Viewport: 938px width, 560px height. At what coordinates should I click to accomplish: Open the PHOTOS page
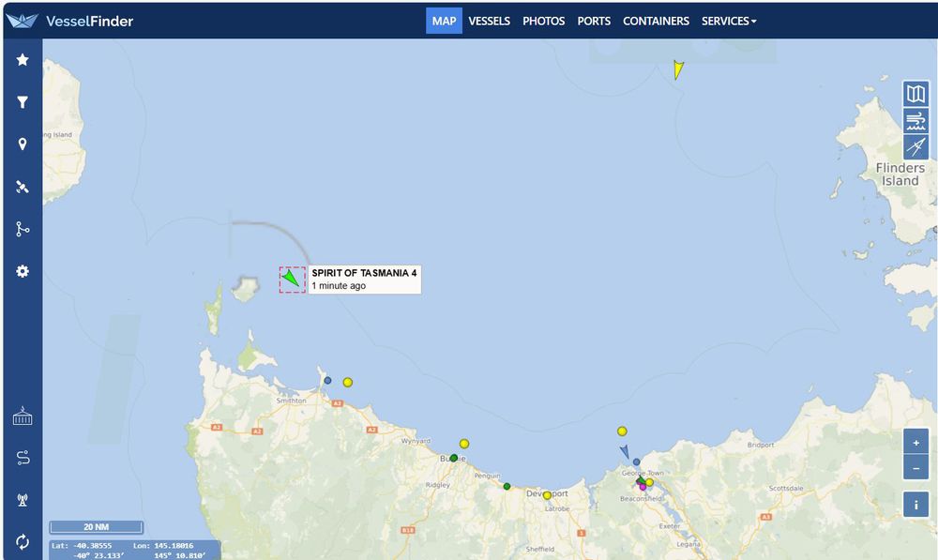543,21
